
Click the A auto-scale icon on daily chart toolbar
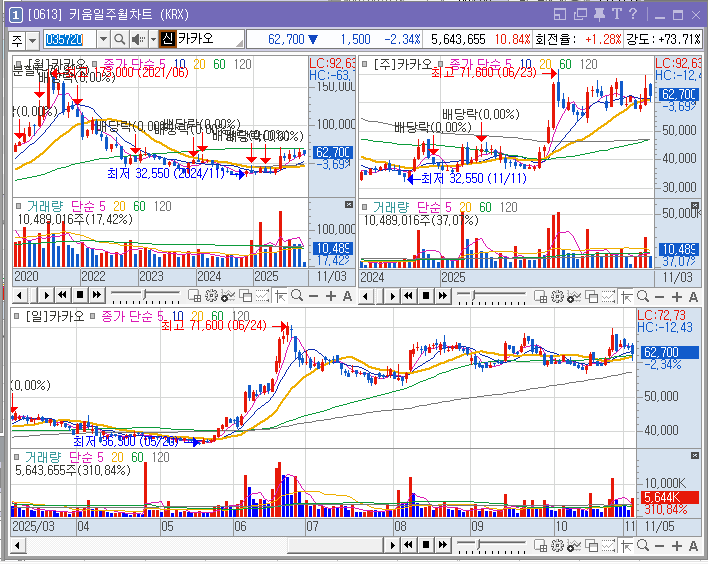coord(694,546)
